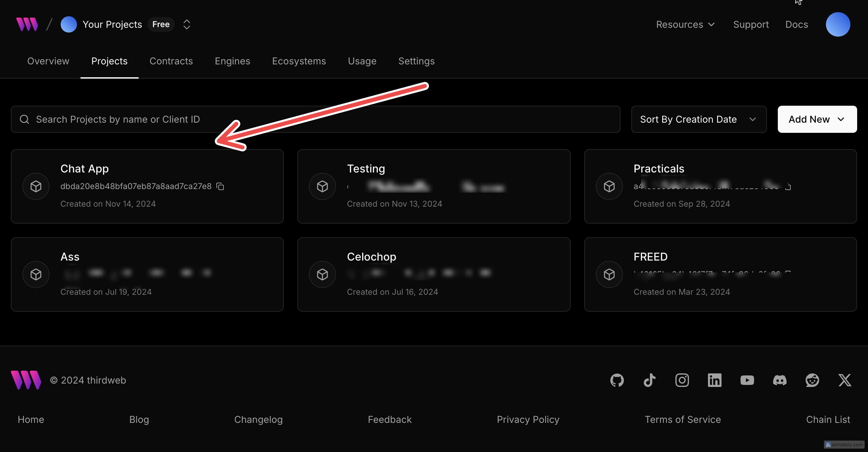The width and height of the screenshot is (868, 452).
Task: Click the Home footer link
Action: click(x=31, y=419)
